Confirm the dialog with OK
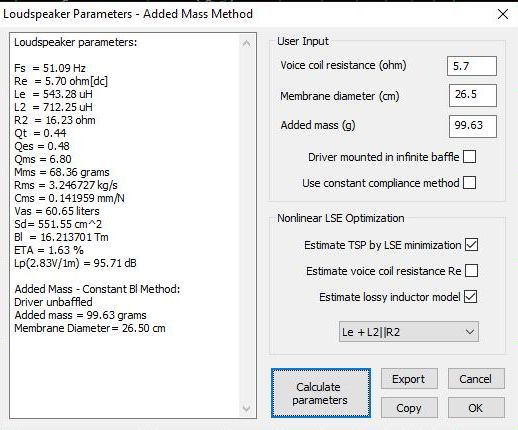Viewport: 518px width, 430px height. [x=476, y=408]
